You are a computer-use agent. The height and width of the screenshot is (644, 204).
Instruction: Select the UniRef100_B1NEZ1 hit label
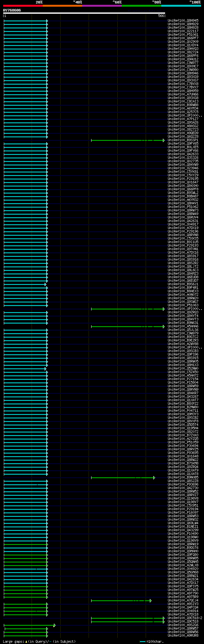(x=183, y=527)
